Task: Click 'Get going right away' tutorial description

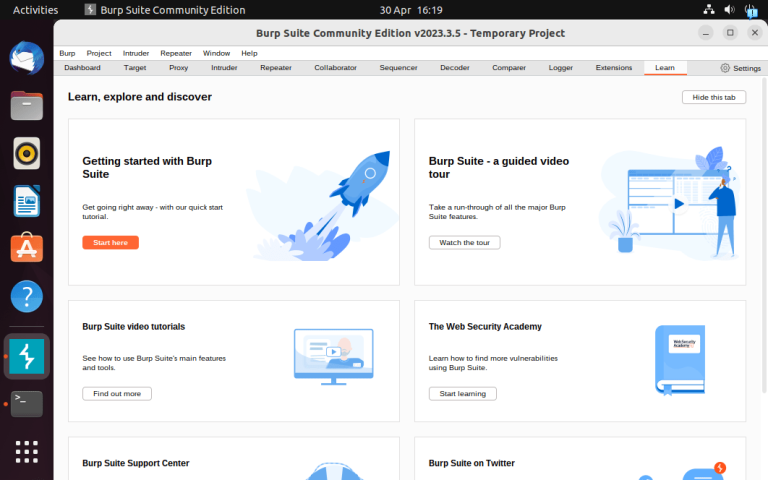Action: click(152, 212)
